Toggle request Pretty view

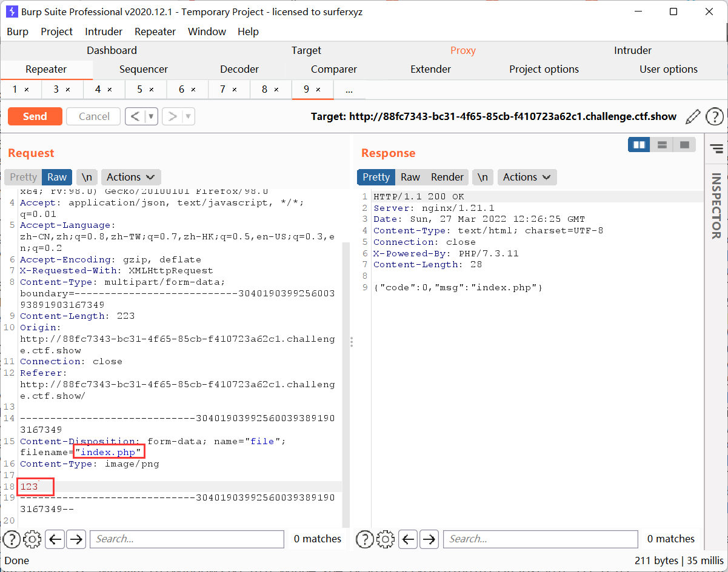click(23, 177)
